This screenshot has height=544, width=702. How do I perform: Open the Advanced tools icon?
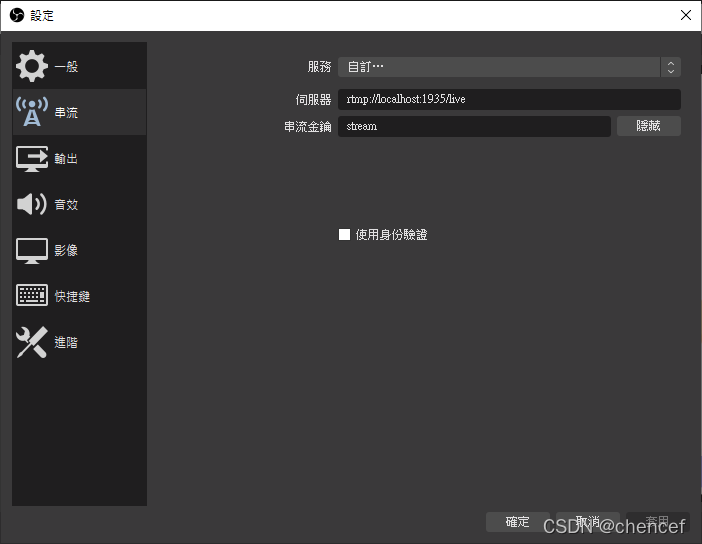[x=32, y=342]
